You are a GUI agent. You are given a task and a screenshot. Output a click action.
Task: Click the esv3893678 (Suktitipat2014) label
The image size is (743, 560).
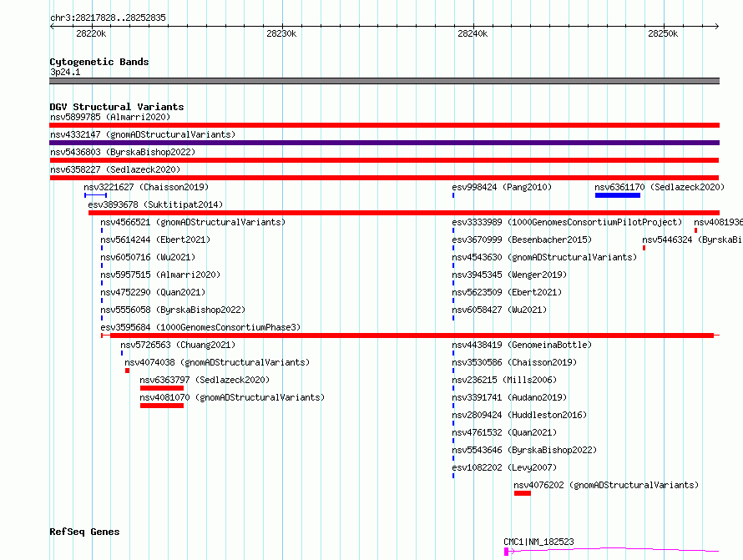pyautogui.click(x=155, y=204)
